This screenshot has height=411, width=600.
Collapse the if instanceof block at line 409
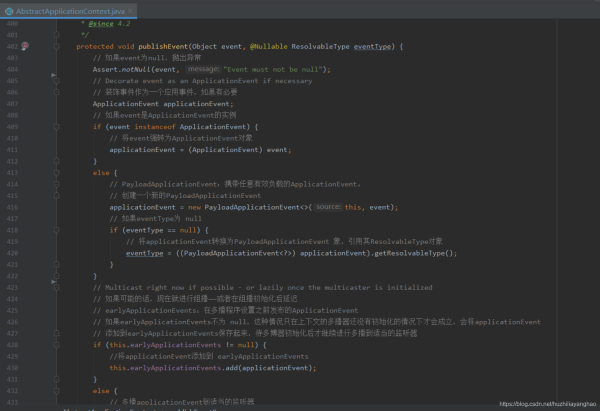58,127
